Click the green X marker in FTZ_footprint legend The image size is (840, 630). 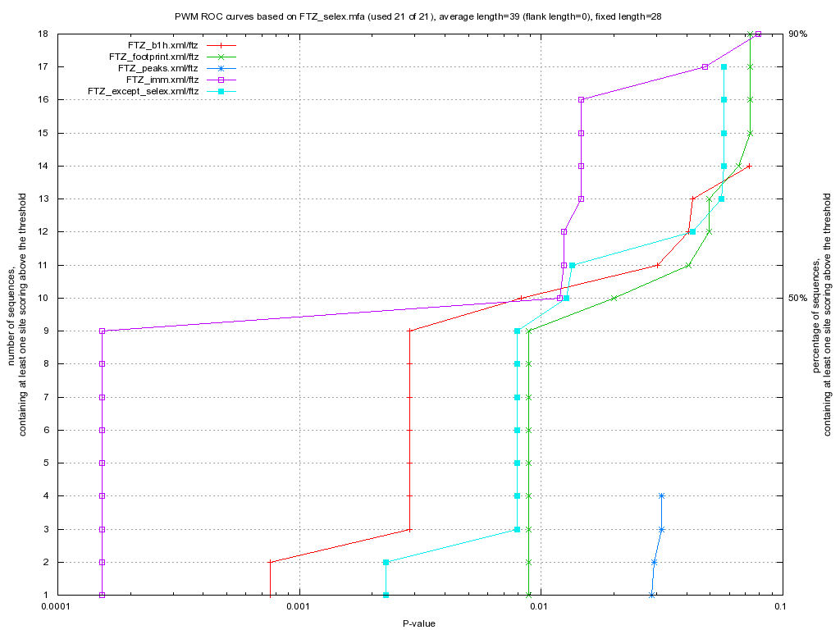coord(220,57)
